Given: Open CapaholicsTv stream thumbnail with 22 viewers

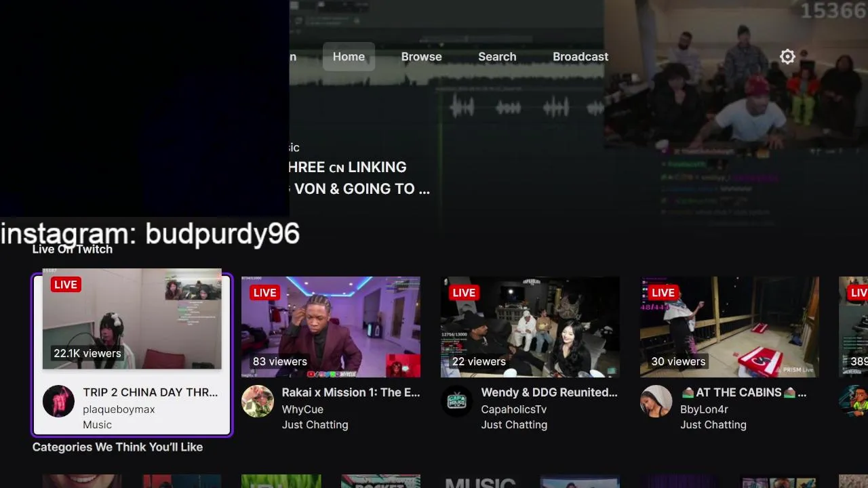Looking at the screenshot, I should tap(530, 327).
